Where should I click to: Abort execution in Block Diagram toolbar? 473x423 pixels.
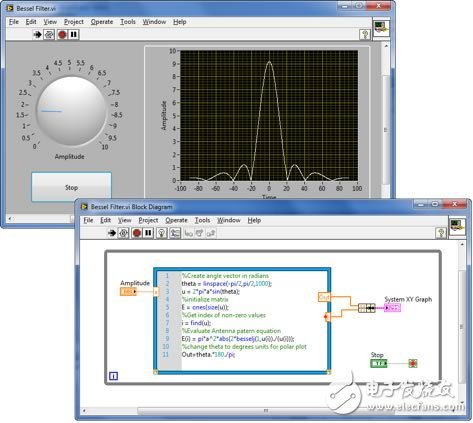coord(137,233)
